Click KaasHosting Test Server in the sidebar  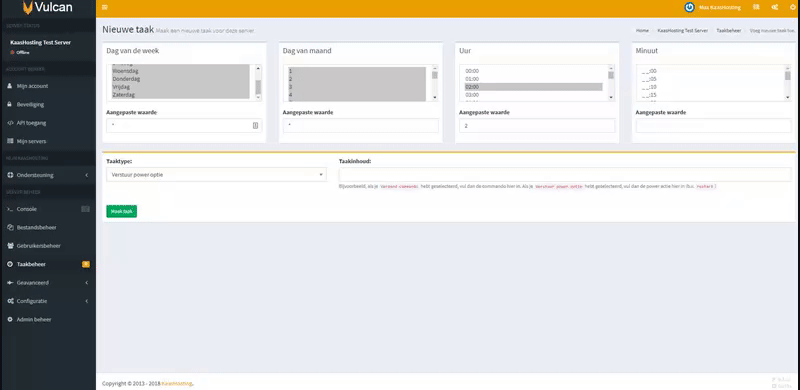40,42
